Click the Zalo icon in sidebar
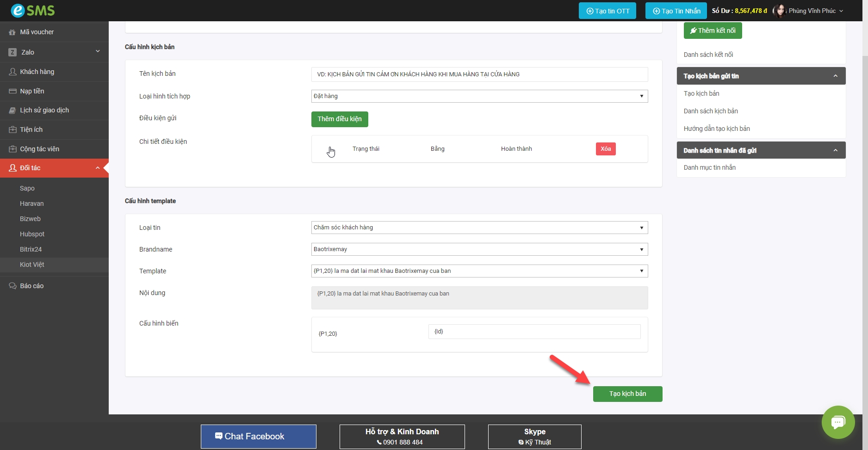The height and width of the screenshot is (450, 868). (12, 52)
